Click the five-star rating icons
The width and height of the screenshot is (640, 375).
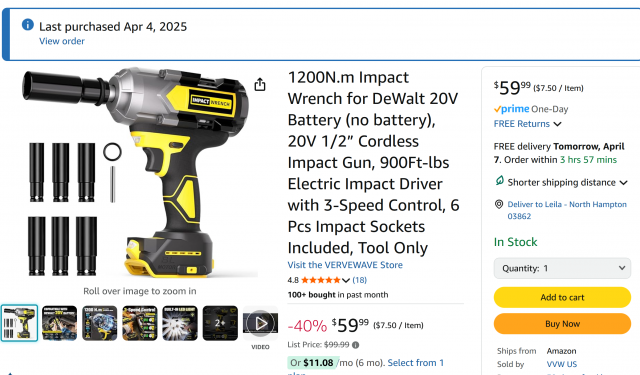(x=320, y=280)
